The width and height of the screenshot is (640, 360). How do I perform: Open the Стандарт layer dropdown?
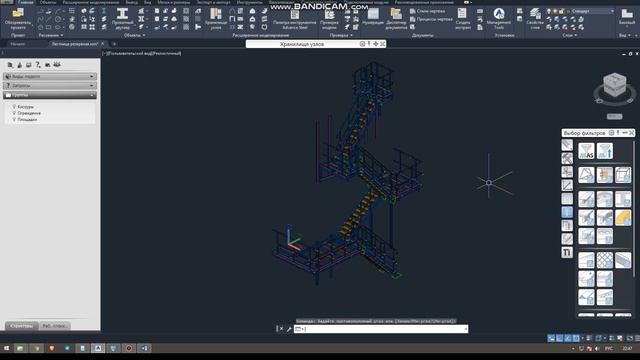coord(592,11)
